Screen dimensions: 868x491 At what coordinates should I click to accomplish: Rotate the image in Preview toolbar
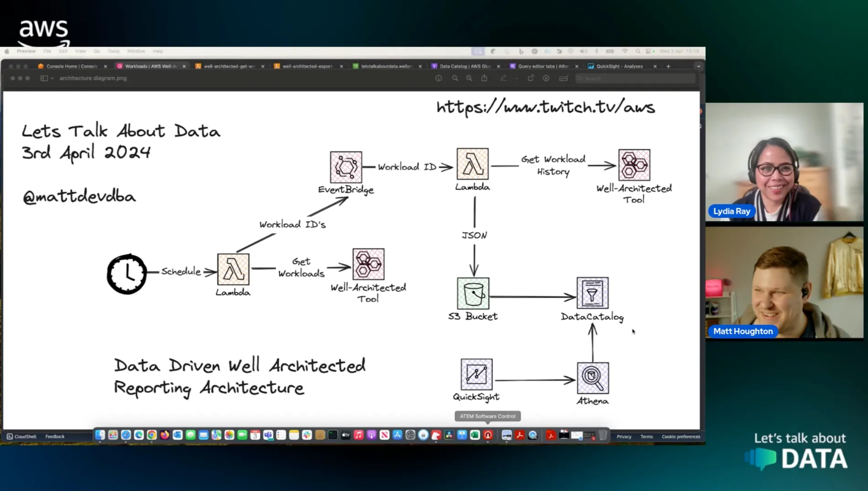click(x=531, y=78)
